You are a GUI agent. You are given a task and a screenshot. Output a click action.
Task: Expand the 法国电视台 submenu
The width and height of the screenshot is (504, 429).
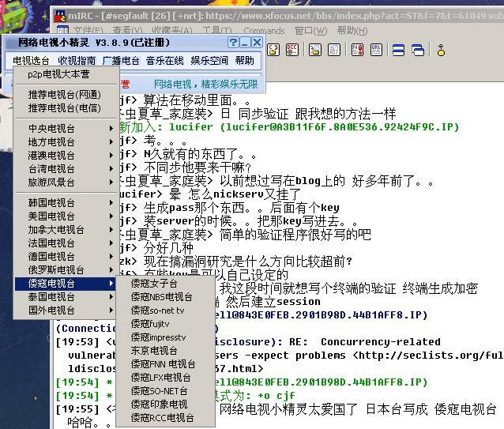(66, 243)
